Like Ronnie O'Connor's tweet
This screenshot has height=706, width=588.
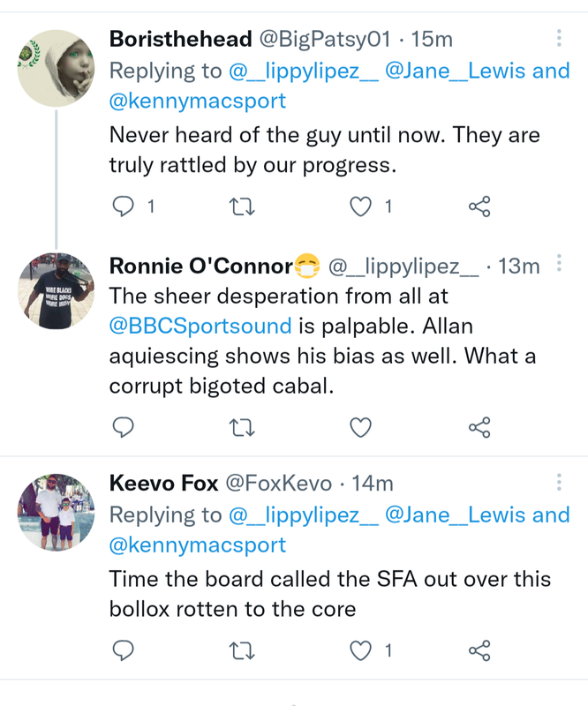click(x=360, y=428)
